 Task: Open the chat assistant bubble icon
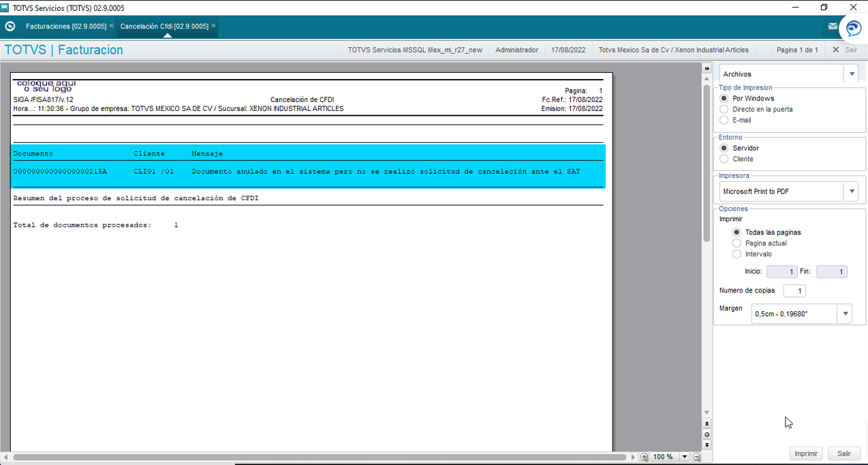pos(854,28)
